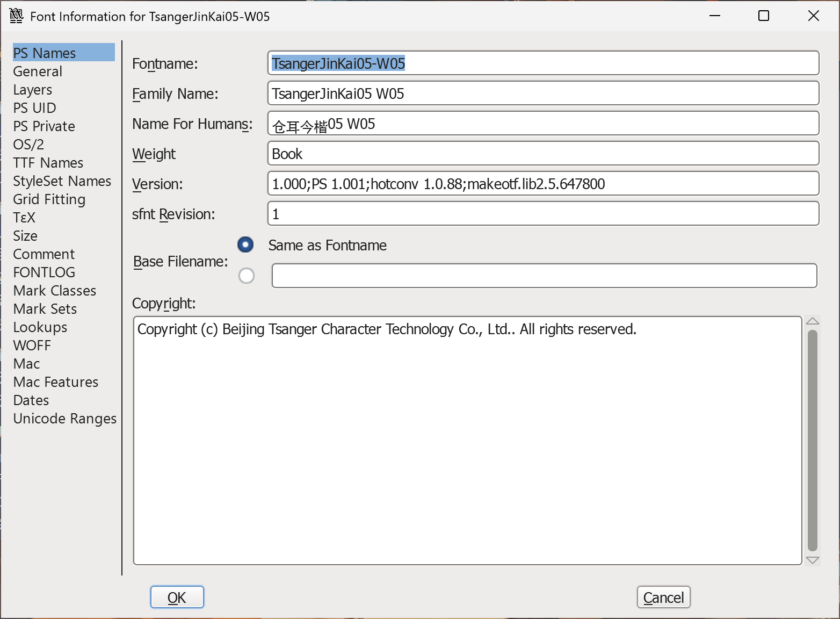Screen dimensions: 840x619
Task: Select the Dates section
Action: (x=31, y=400)
